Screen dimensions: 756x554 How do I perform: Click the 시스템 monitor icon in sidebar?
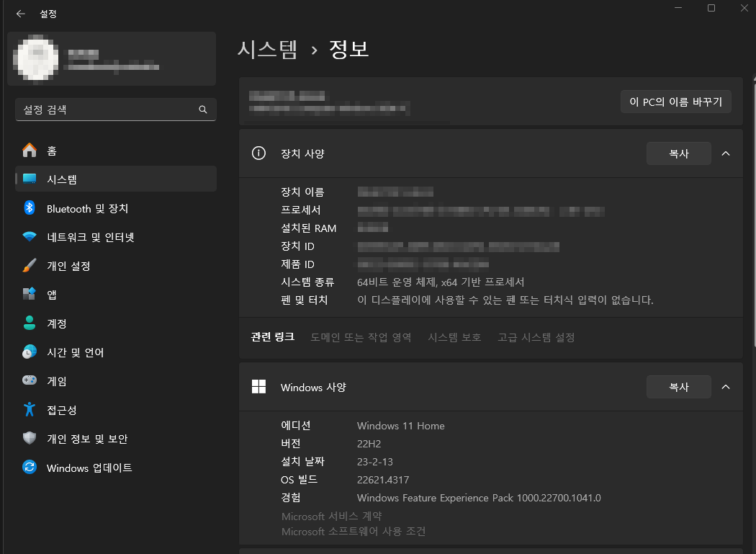(x=30, y=179)
